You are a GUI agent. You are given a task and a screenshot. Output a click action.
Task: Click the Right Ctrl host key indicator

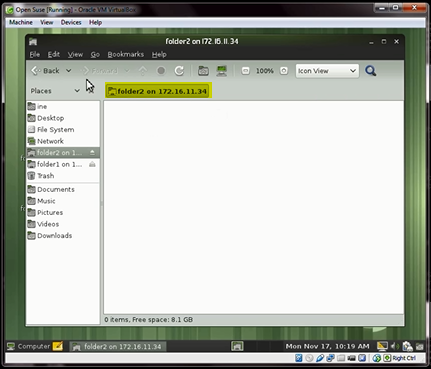tap(404, 358)
